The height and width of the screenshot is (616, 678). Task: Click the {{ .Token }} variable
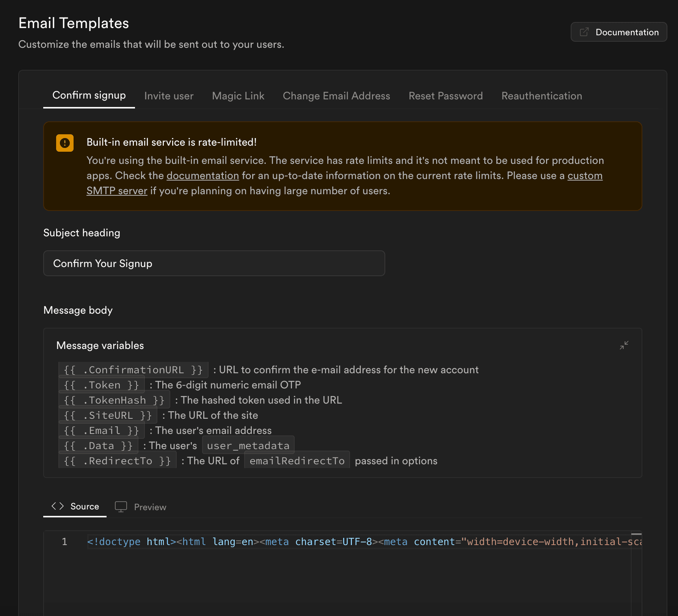[101, 385]
